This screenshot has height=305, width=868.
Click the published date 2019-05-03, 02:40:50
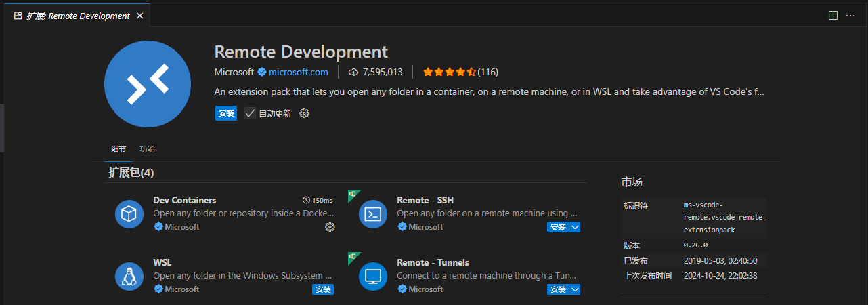719,261
